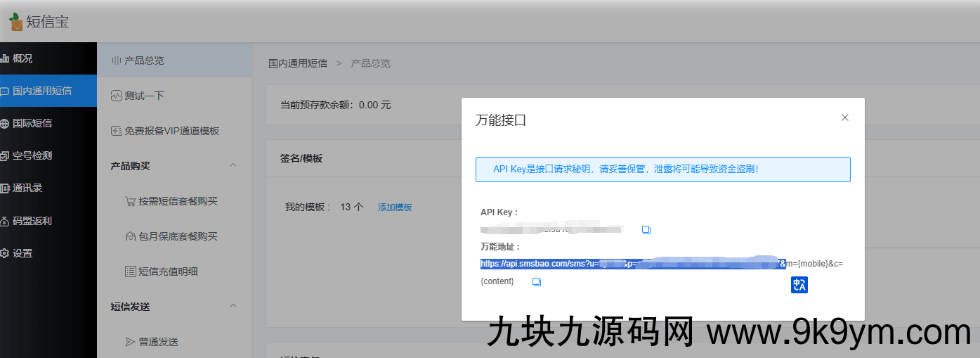
Task: Select 国内通用短信 in the sidebar
Action: coord(48,91)
